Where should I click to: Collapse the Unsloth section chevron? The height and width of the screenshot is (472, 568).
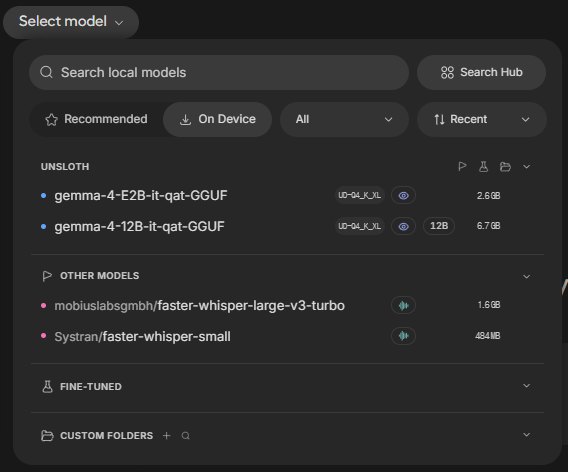tap(527, 167)
